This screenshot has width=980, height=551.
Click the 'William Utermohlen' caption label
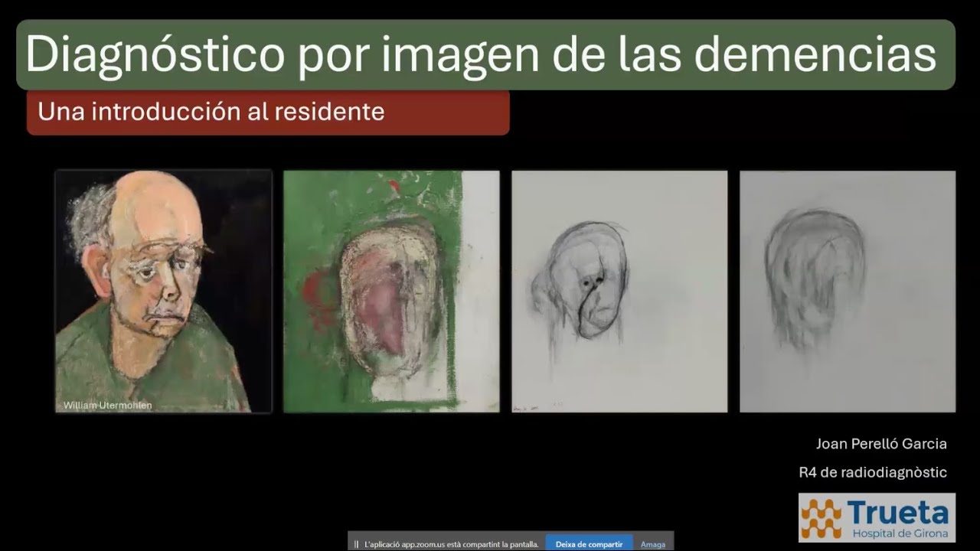107,406
